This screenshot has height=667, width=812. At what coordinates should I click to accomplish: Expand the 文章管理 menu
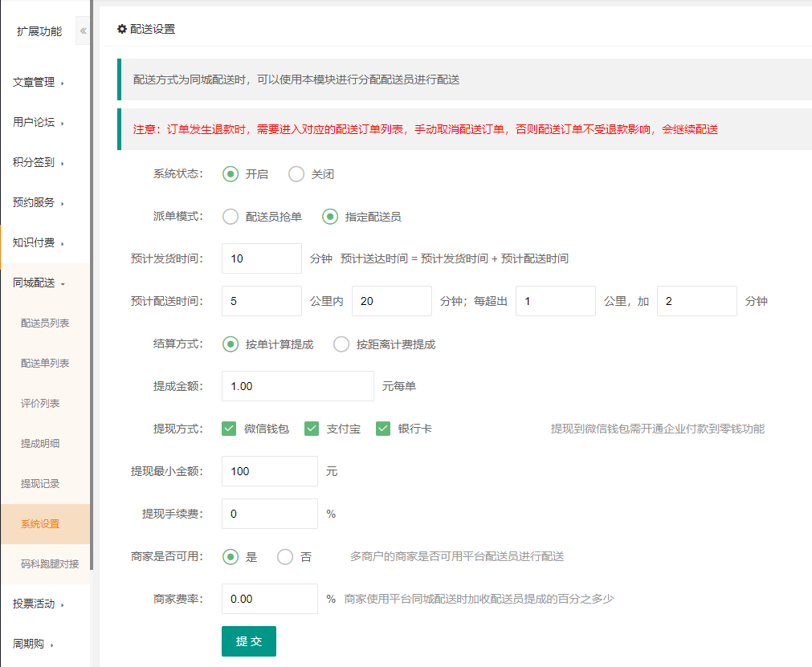click(x=39, y=82)
